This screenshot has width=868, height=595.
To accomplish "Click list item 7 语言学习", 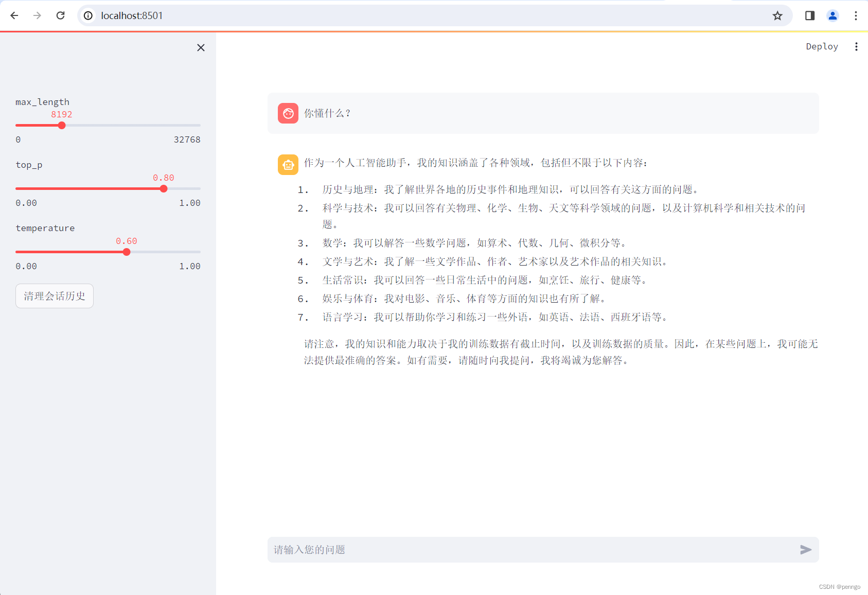I will pos(495,317).
